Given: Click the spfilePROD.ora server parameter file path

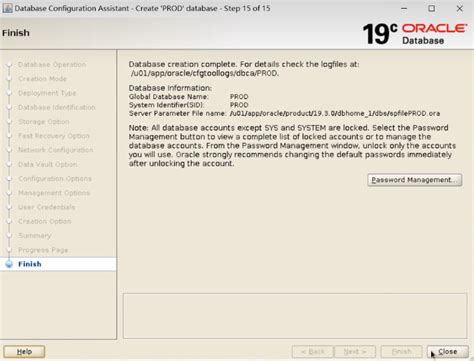Looking at the screenshot, I should tap(335, 113).
